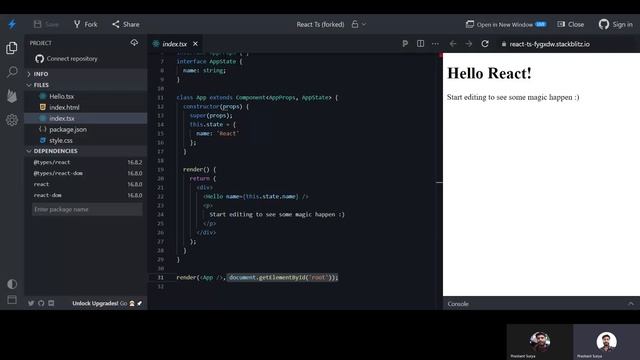The width and height of the screenshot is (640, 360).
Task: Select the @types/react-dom dependency
Action: (87, 173)
